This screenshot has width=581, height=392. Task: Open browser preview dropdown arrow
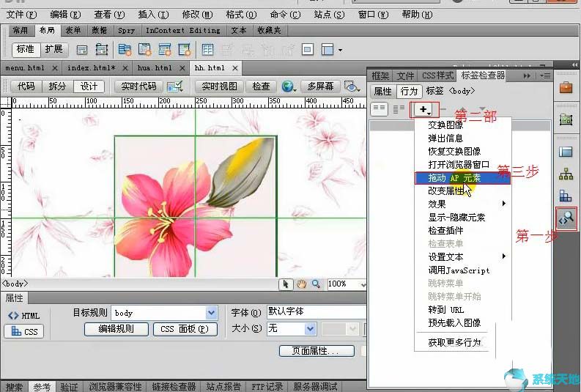[x=295, y=89]
